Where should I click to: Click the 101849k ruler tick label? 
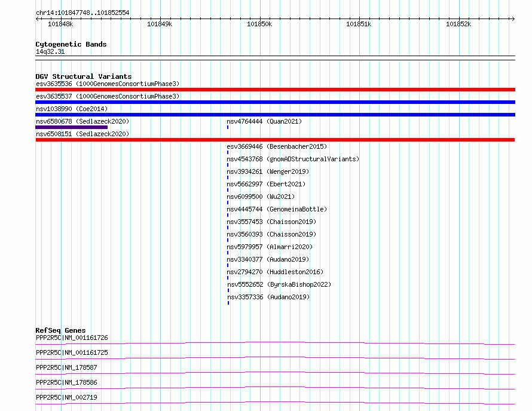point(160,24)
